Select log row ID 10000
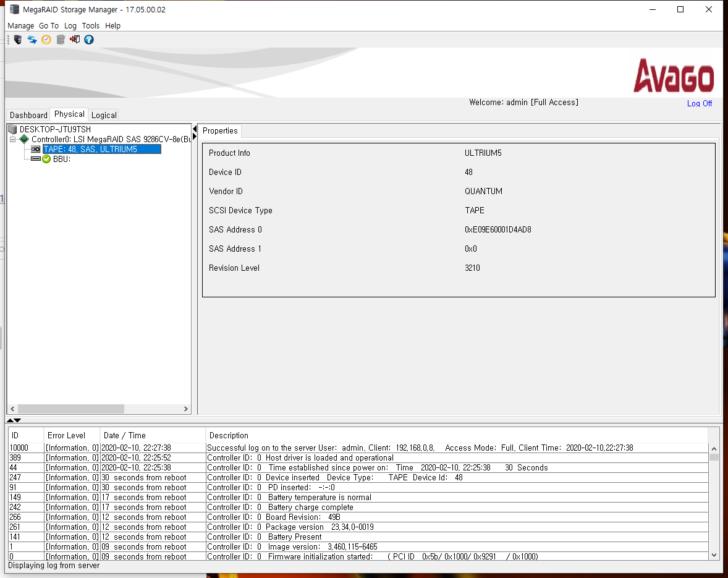Screen dimensions: 728x578 pos(358,448)
